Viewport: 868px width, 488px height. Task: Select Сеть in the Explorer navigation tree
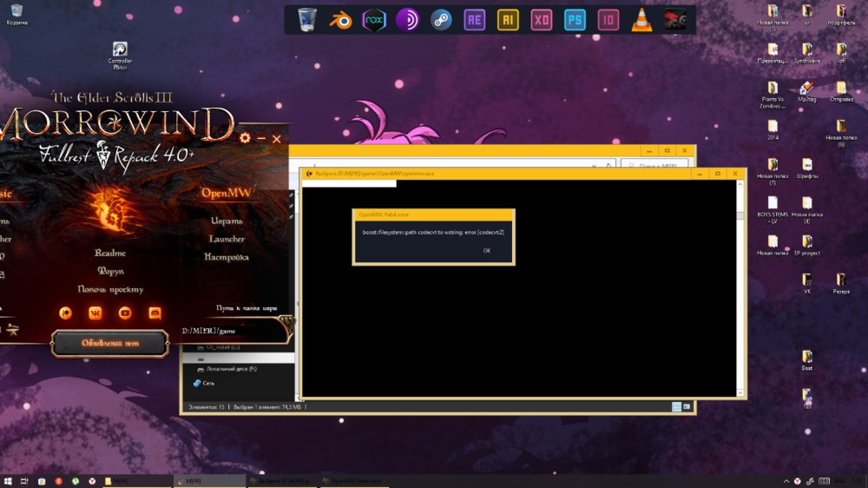coord(203,383)
